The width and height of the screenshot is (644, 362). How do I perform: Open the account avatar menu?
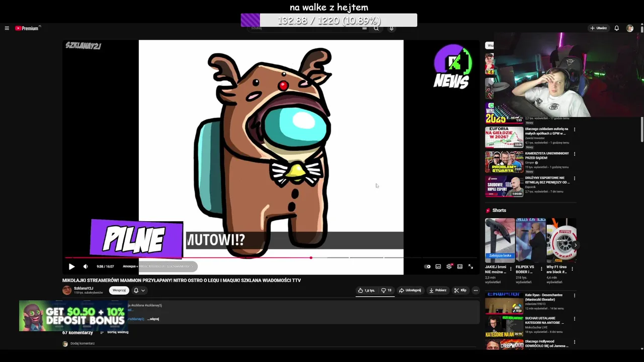click(629, 28)
